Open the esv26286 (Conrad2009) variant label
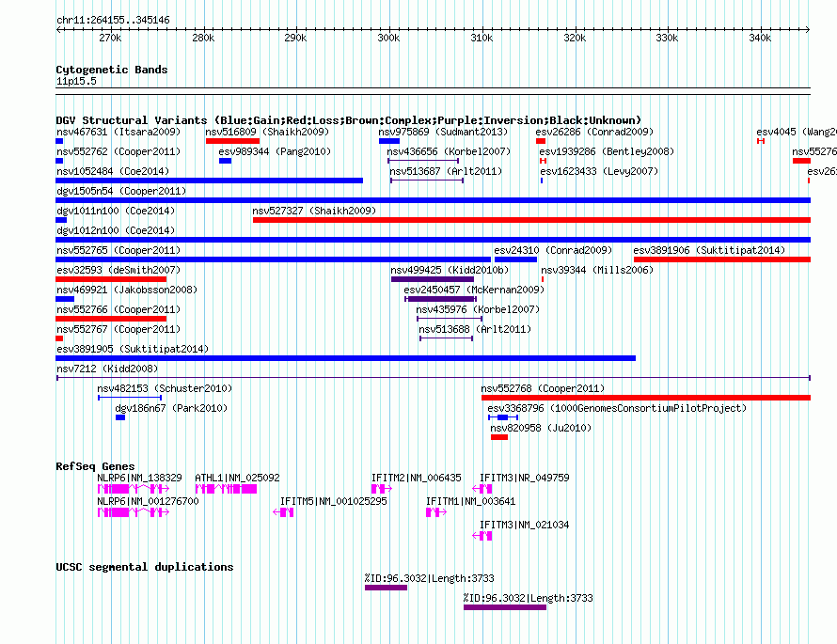The width and height of the screenshot is (837, 644). (x=594, y=132)
